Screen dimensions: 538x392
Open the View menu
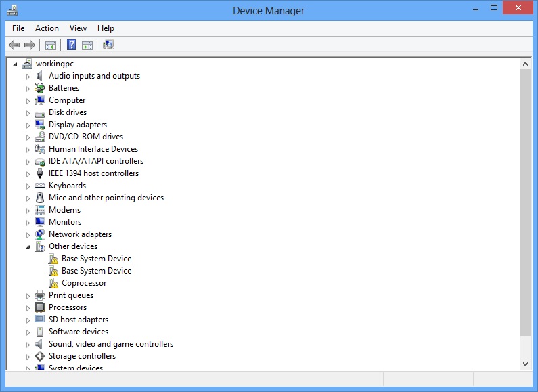pos(78,28)
